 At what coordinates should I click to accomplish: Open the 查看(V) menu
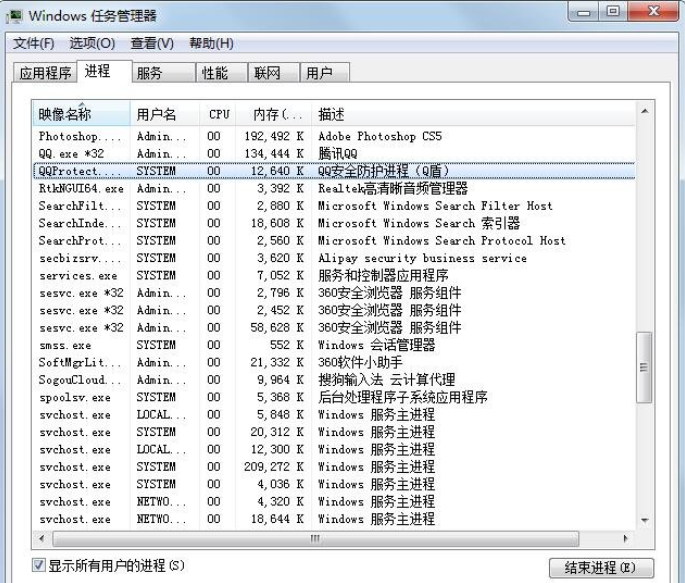(152, 43)
